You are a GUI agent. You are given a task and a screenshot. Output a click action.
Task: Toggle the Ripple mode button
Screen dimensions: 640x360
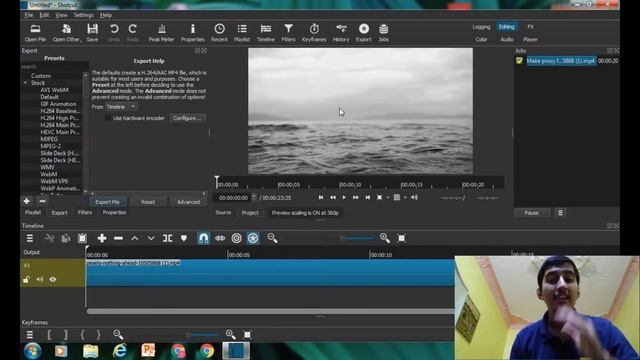point(236,238)
